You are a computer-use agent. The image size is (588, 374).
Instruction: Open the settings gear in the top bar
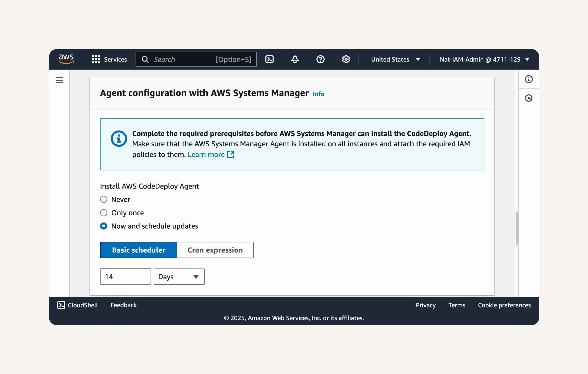(346, 59)
